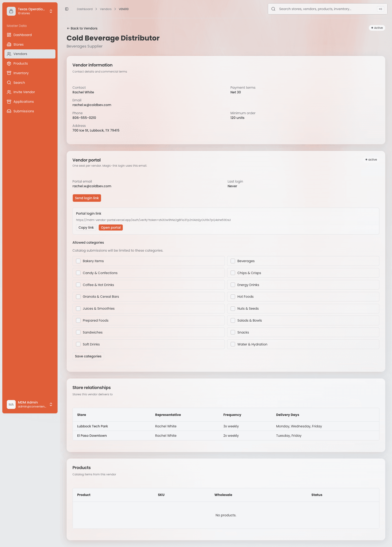The image size is (392, 547).
Task: Click the MA user avatar
Action: (11, 404)
